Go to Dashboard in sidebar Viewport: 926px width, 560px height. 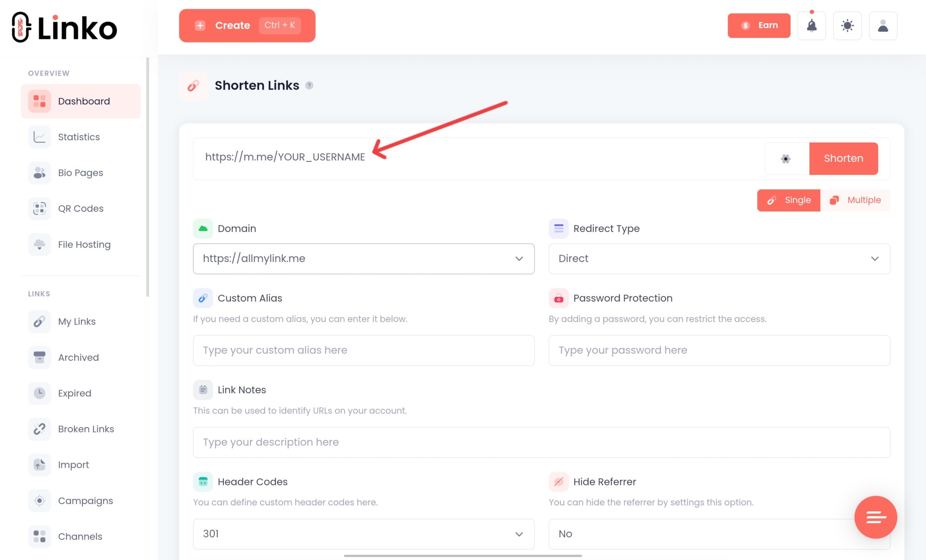81,101
